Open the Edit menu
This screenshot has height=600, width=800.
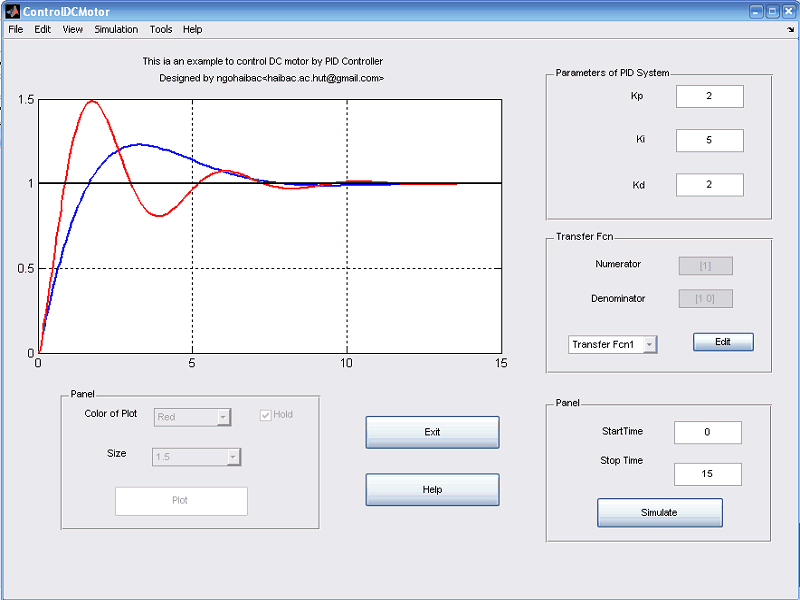click(42, 30)
